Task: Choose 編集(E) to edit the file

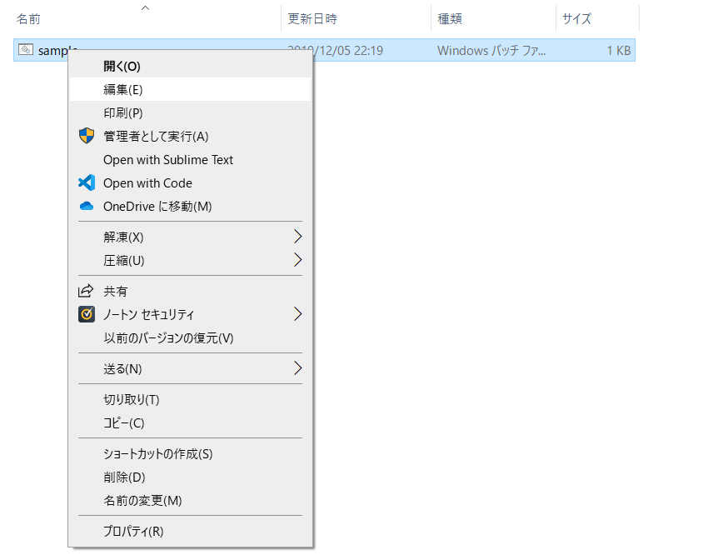Action: tap(190, 89)
